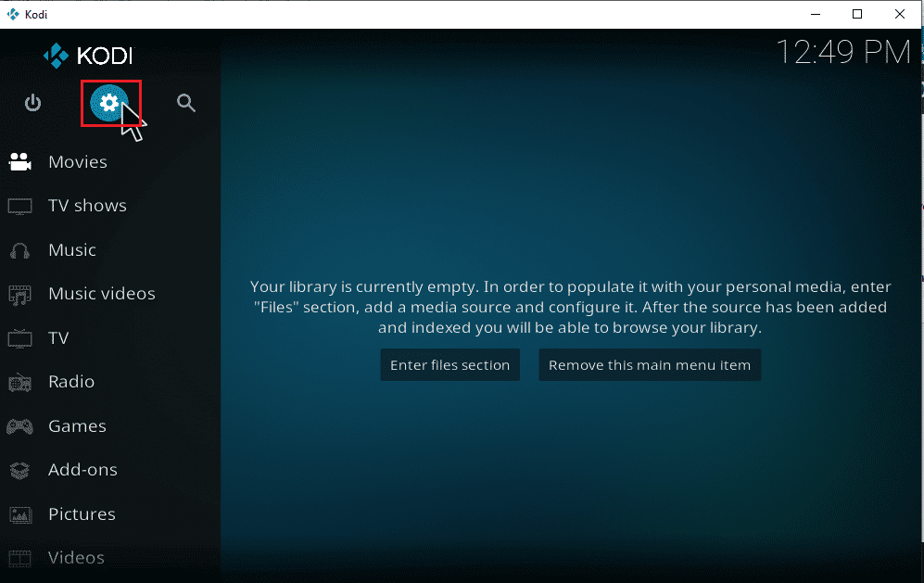The image size is (924, 583).
Task: Click Enter files section
Action: click(x=449, y=364)
